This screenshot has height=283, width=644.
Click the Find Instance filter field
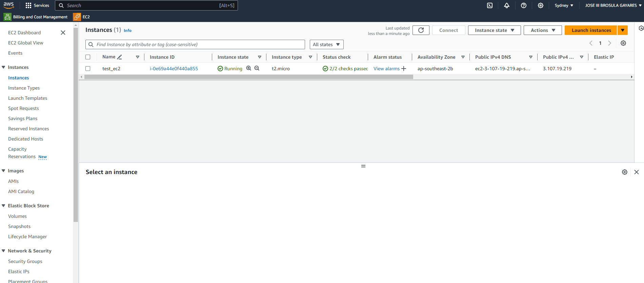pos(195,44)
